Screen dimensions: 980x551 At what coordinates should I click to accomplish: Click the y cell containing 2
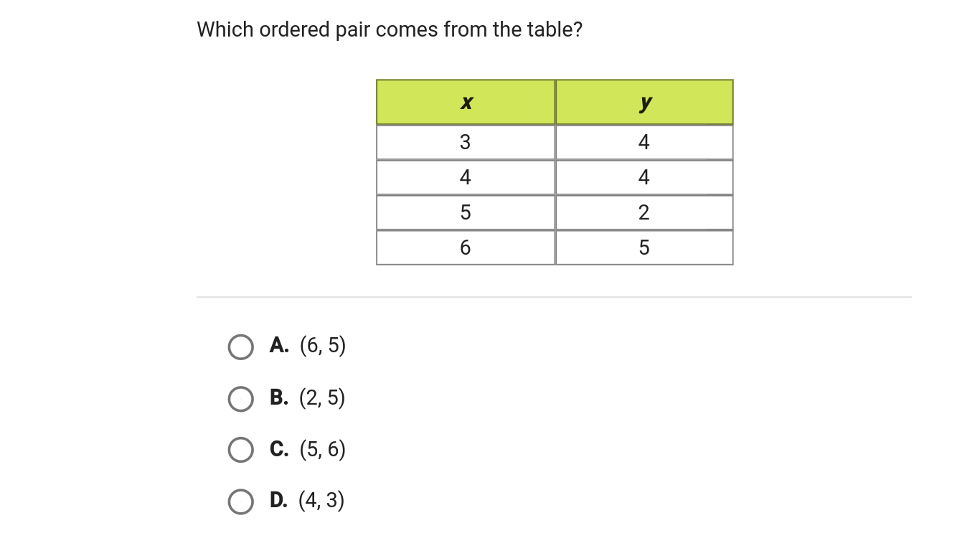[644, 212]
